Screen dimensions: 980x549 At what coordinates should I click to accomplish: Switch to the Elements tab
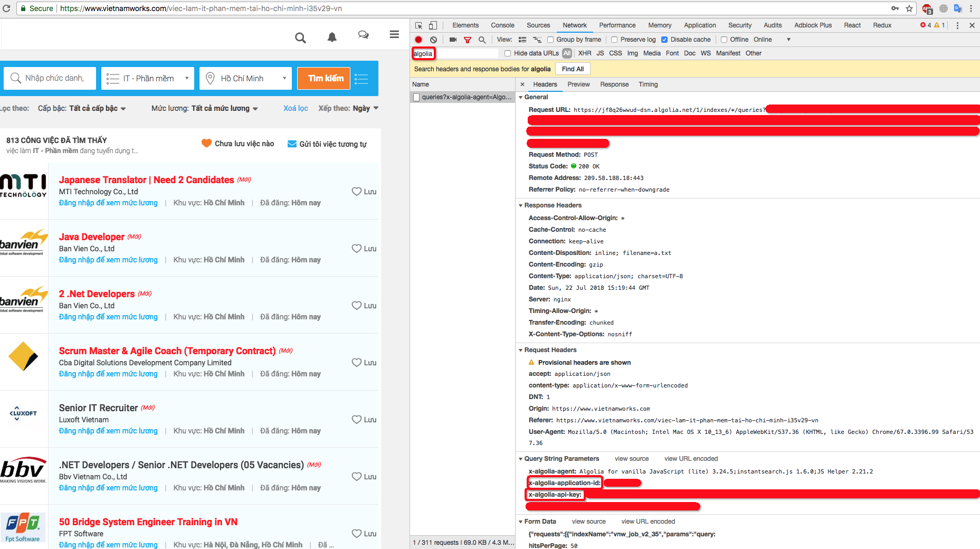(x=465, y=25)
